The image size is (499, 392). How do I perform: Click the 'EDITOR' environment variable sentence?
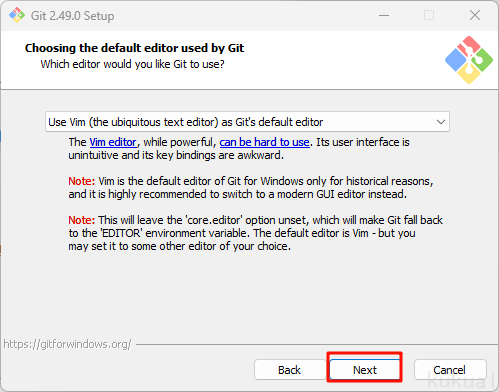click(x=242, y=233)
